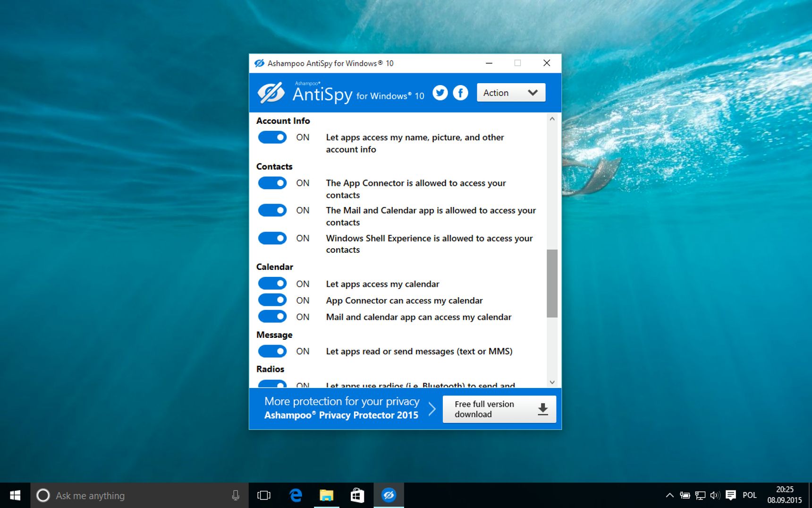Toggle App Connector contacts access
Screen dimensions: 812x508
(x=272, y=183)
